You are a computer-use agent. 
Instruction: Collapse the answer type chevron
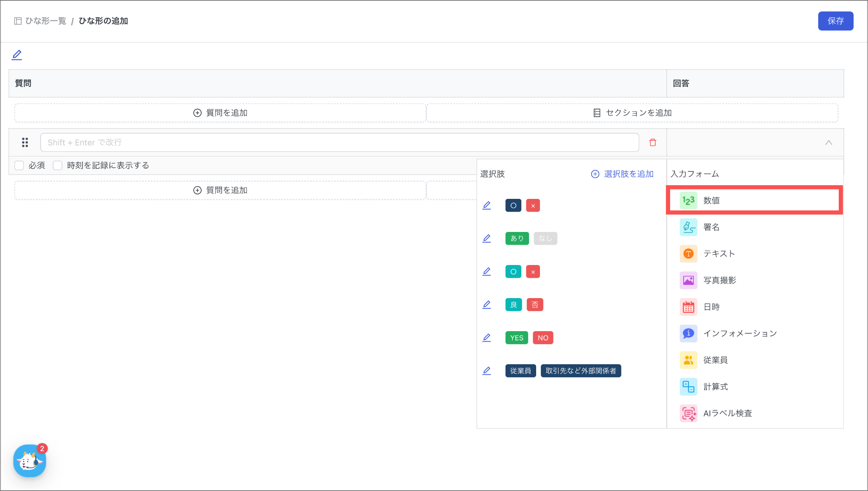pyautogui.click(x=829, y=142)
